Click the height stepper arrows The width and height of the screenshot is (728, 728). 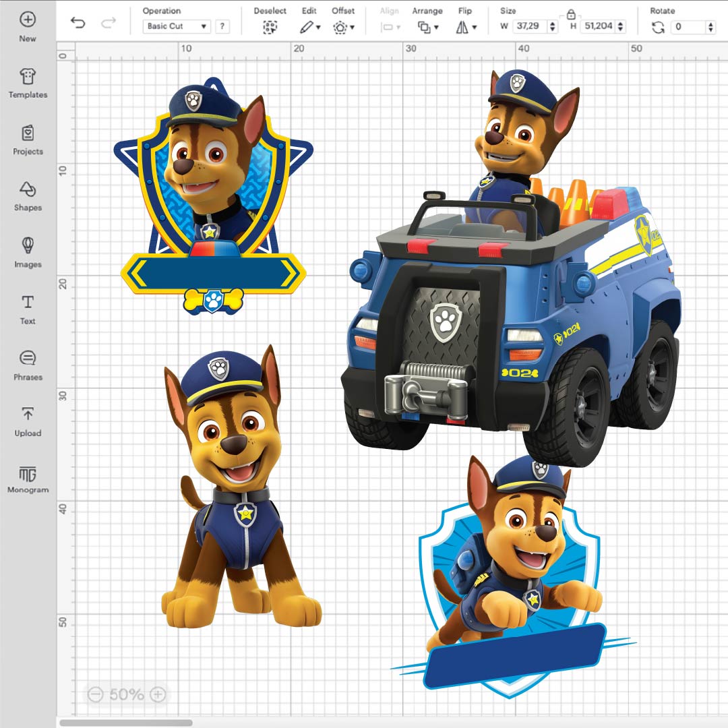point(620,26)
